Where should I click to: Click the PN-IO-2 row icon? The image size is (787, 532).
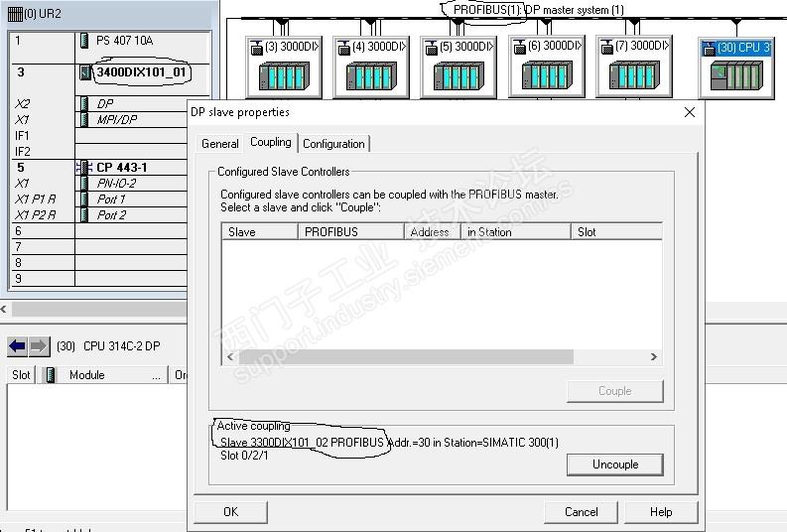point(83,184)
